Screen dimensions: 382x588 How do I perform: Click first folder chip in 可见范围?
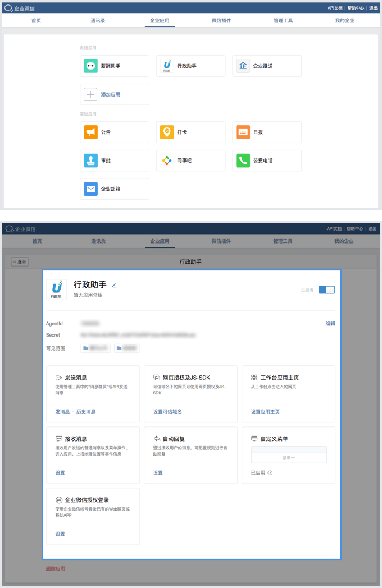pyautogui.click(x=96, y=348)
